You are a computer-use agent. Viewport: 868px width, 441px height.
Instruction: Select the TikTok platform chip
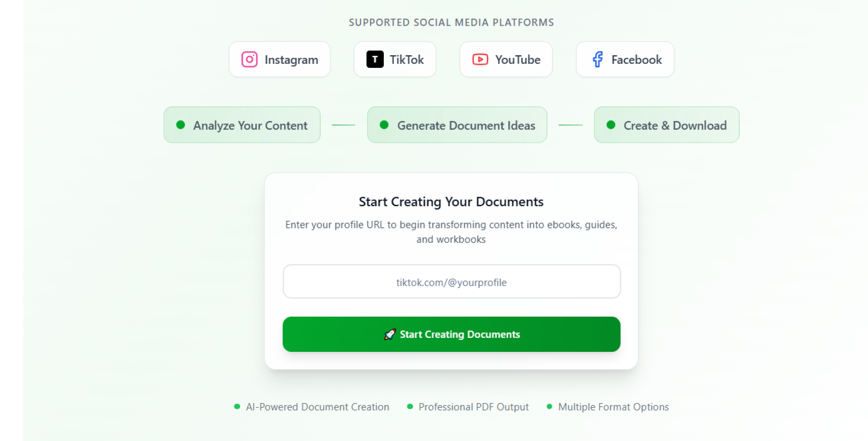coord(395,59)
